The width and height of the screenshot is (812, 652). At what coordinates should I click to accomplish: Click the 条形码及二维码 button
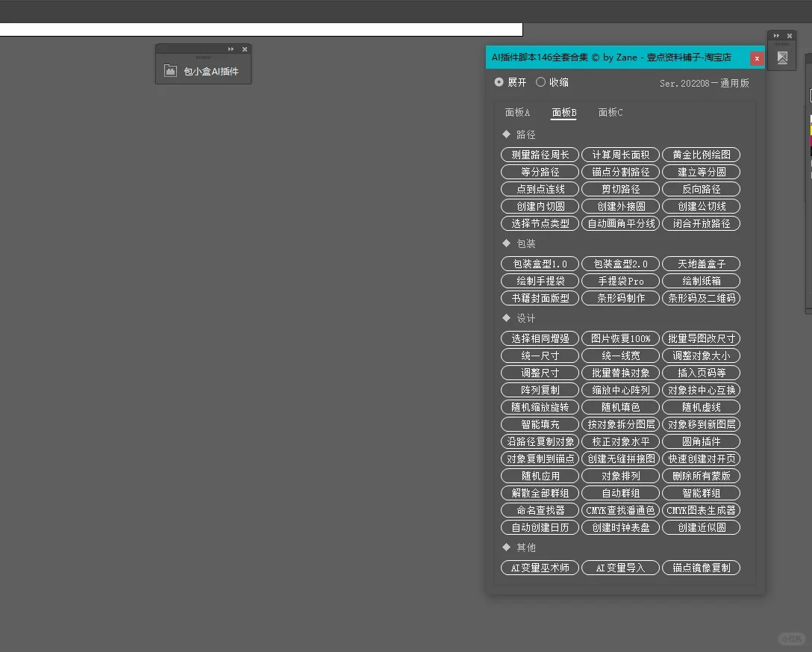pos(702,297)
